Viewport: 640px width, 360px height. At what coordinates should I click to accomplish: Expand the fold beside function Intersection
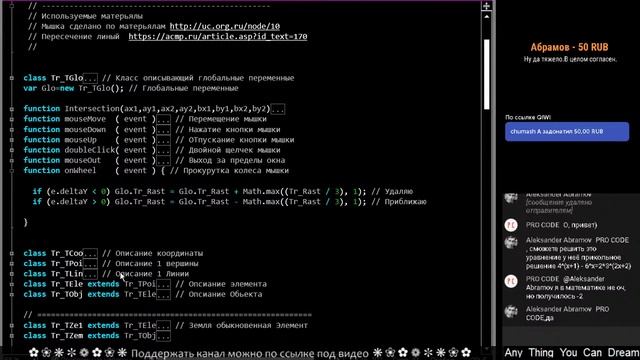tap(12, 109)
